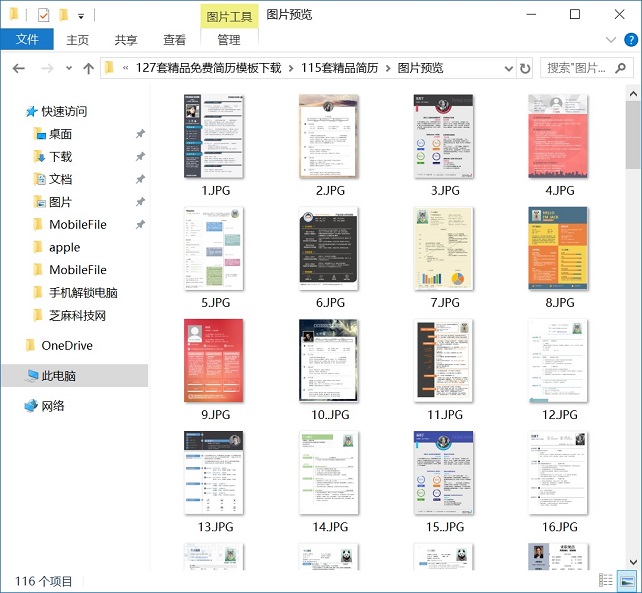Select the 5.JPG thumbnail
This screenshot has width=642, height=593.
[x=214, y=249]
